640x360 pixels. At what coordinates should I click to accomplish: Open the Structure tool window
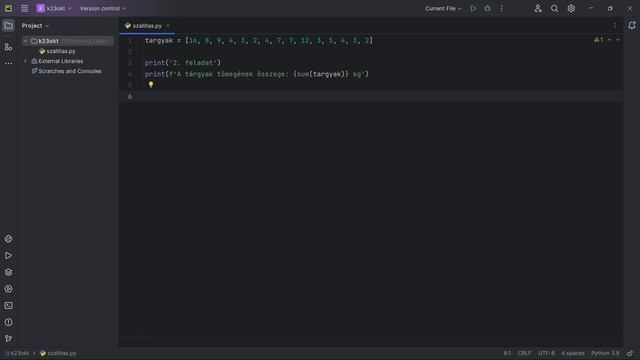click(x=8, y=47)
